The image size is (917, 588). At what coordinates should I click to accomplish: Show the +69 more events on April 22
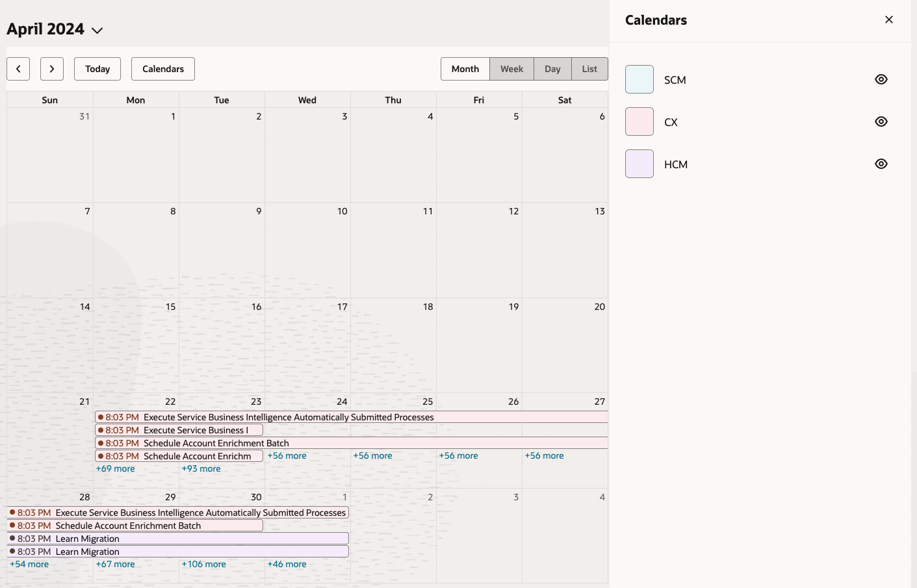pyautogui.click(x=115, y=468)
